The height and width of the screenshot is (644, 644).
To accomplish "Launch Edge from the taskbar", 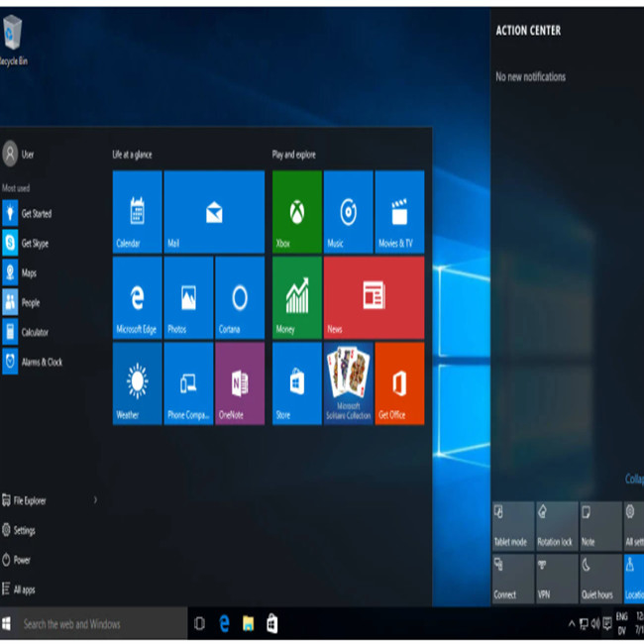I will (x=224, y=624).
